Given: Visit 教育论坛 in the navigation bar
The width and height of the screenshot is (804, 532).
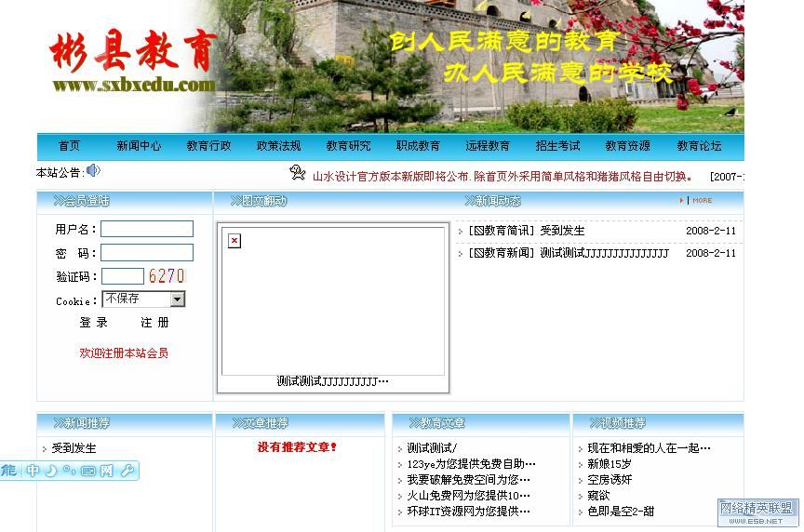Looking at the screenshot, I should click(x=699, y=146).
